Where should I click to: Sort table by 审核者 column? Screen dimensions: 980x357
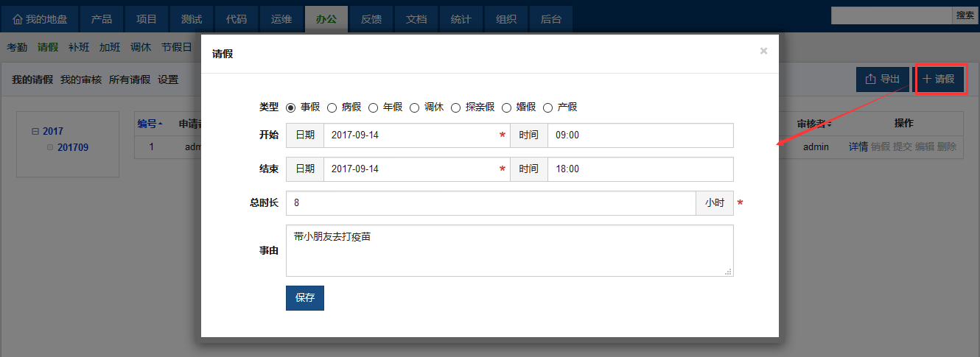pos(815,124)
